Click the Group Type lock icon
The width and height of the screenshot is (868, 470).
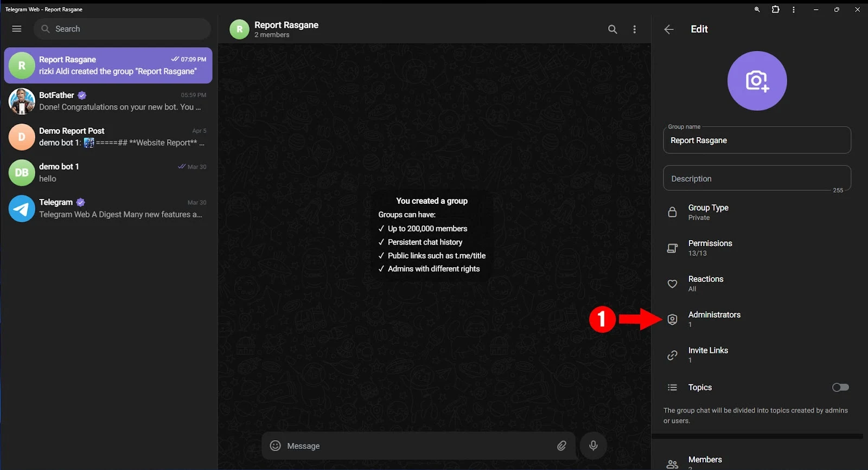672,212
